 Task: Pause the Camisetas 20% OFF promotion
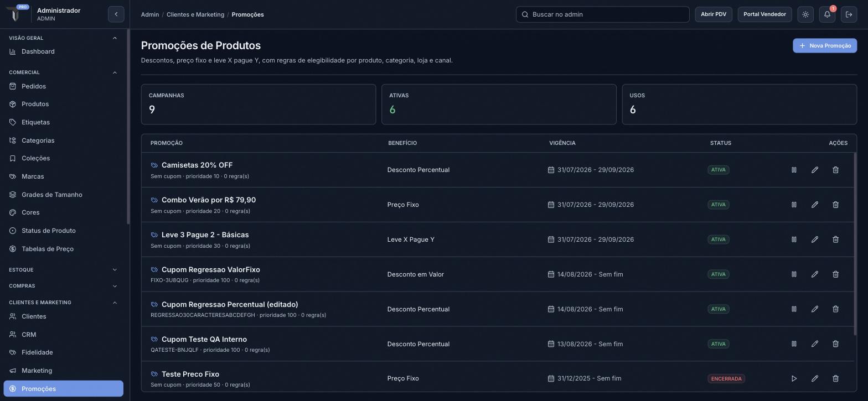click(794, 170)
